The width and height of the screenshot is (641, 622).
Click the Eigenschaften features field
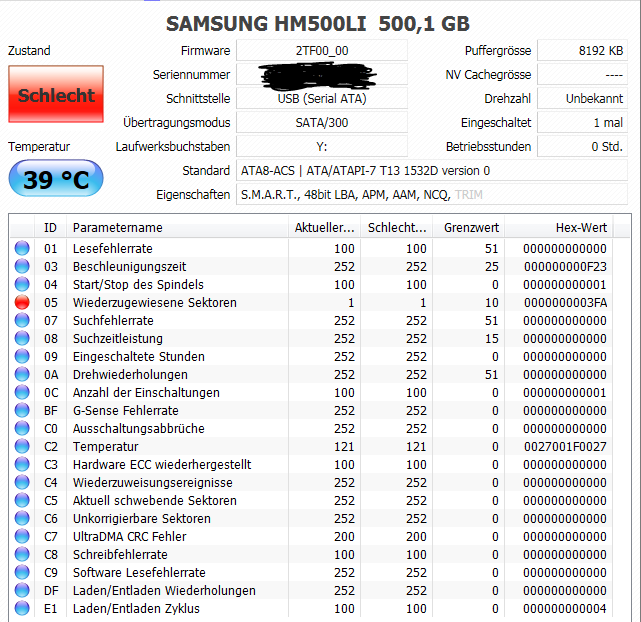(x=432, y=195)
